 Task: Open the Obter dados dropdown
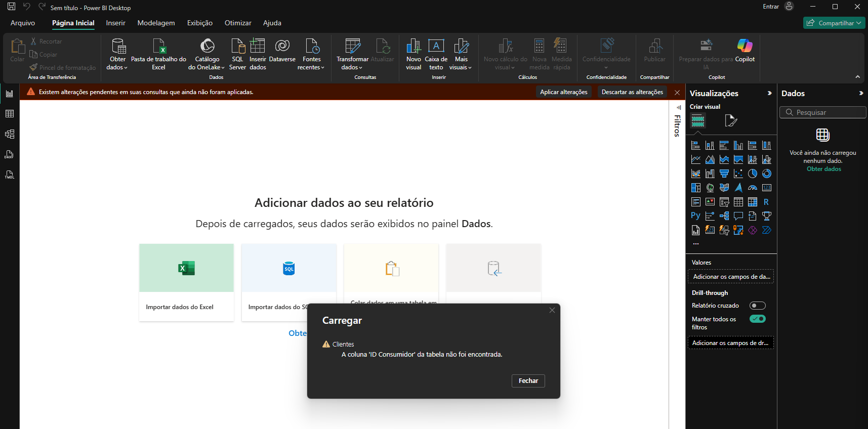(x=117, y=63)
